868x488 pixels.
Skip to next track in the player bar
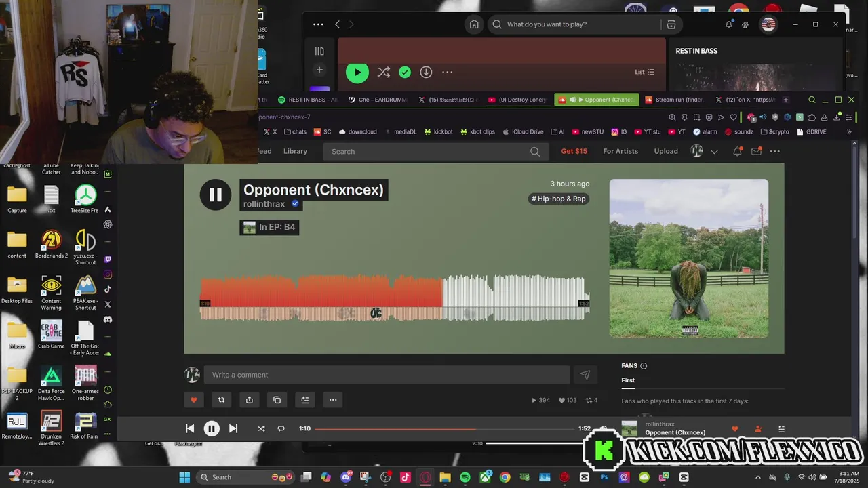[x=233, y=428]
